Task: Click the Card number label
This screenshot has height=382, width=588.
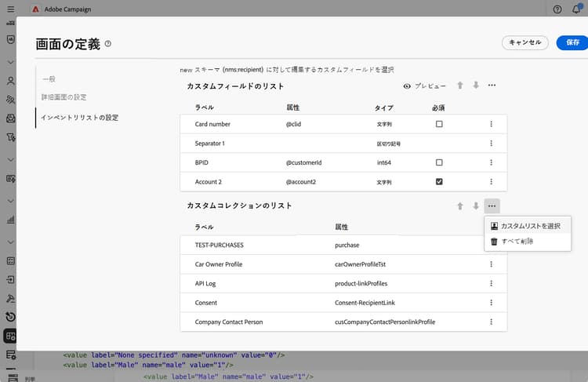Action: point(212,124)
